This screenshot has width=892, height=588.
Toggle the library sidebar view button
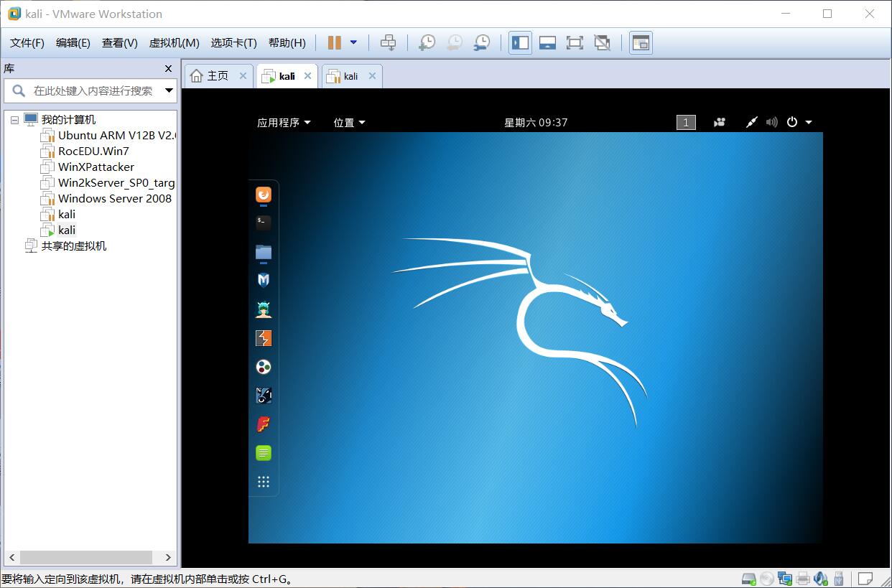pyautogui.click(x=520, y=43)
